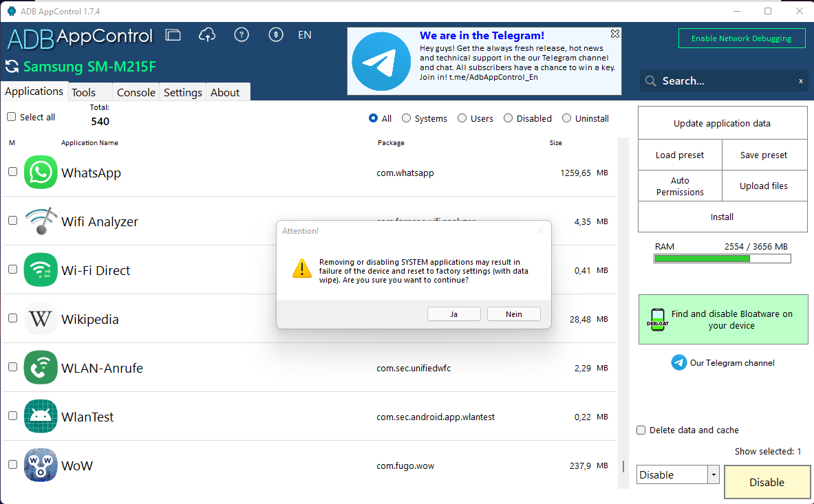Check the Wifi Analyzer row checkbox

[x=13, y=220]
